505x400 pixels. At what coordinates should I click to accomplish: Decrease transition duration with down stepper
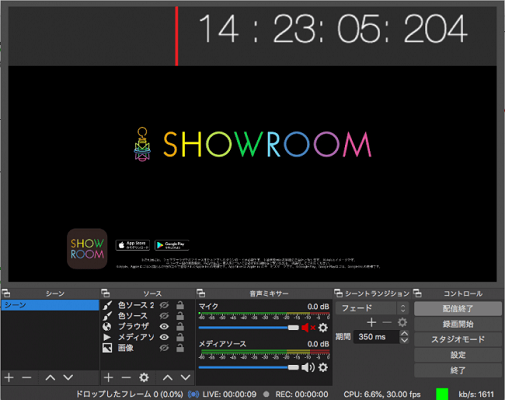click(x=404, y=340)
